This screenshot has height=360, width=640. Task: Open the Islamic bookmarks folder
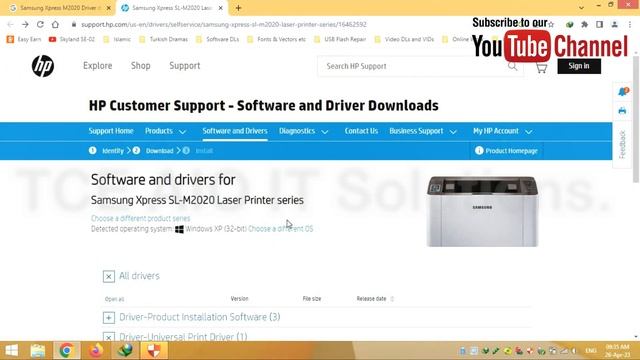click(117, 39)
